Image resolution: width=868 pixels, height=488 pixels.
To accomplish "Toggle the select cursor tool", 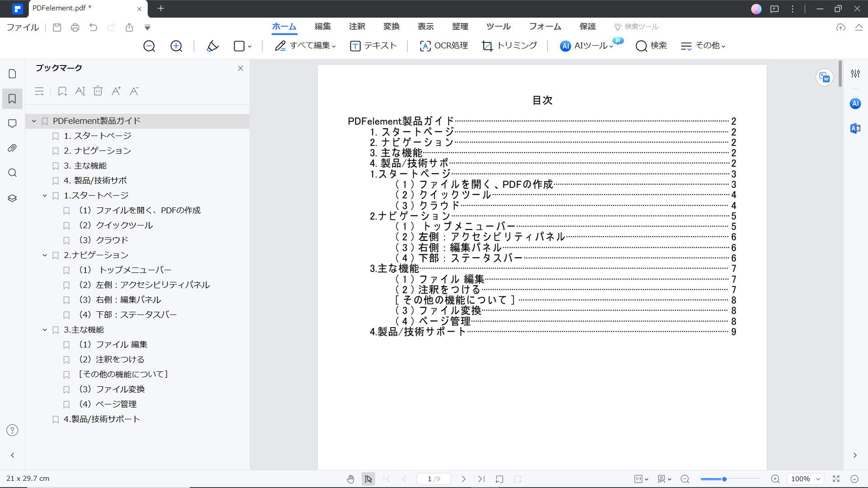I will pyautogui.click(x=368, y=479).
